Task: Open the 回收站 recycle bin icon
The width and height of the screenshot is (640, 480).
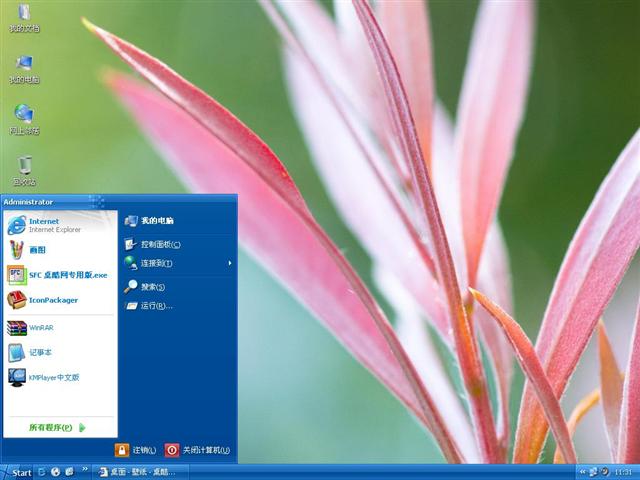Action: [x=24, y=171]
